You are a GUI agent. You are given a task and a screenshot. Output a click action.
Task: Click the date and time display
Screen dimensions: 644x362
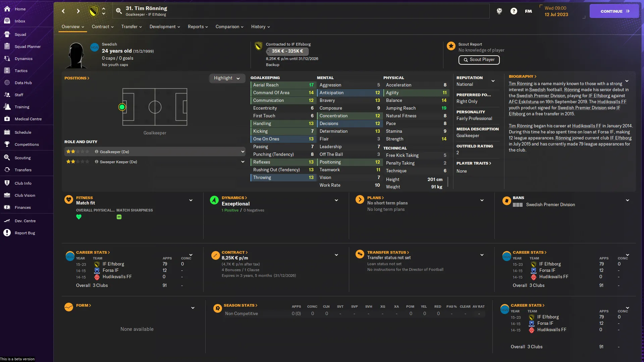pyautogui.click(x=556, y=11)
